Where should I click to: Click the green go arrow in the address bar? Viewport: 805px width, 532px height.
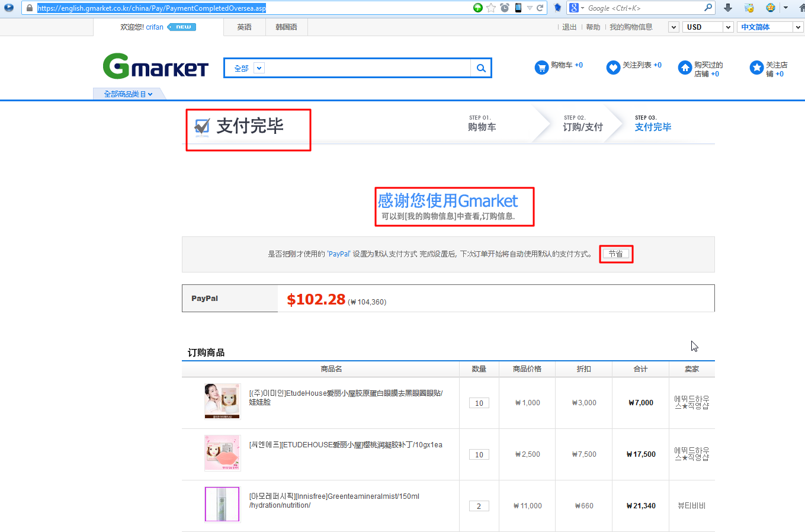(x=478, y=8)
